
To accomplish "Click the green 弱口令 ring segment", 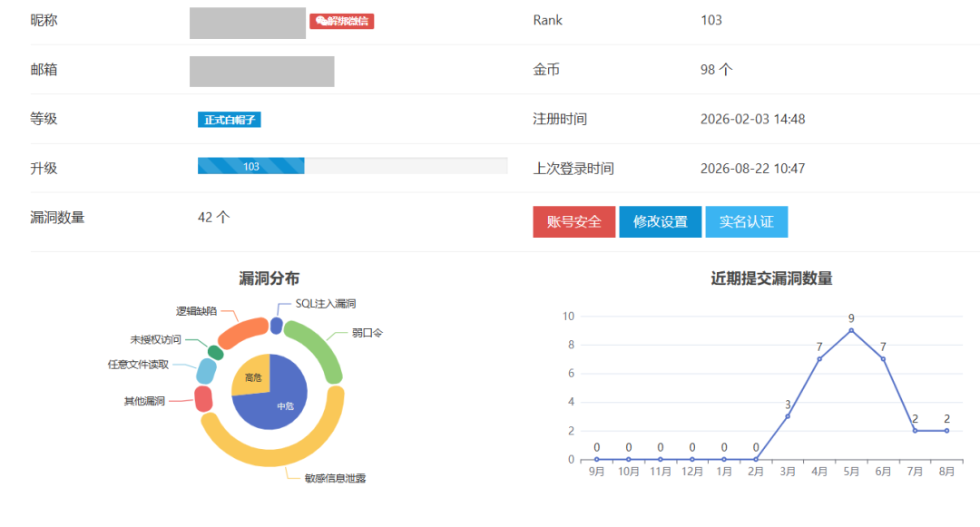I will [320, 347].
